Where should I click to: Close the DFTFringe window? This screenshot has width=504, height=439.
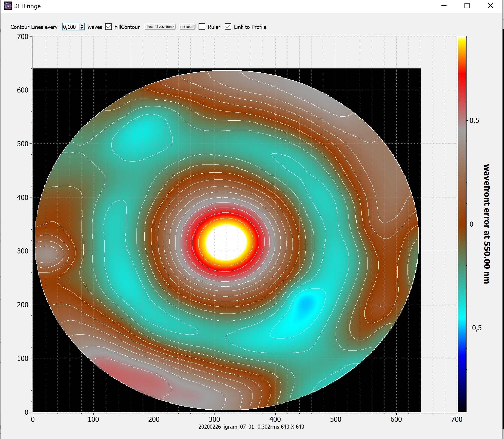[490, 6]
